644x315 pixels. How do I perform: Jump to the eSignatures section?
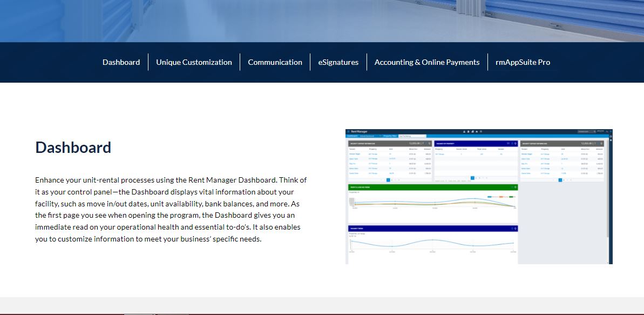point(338,62)
